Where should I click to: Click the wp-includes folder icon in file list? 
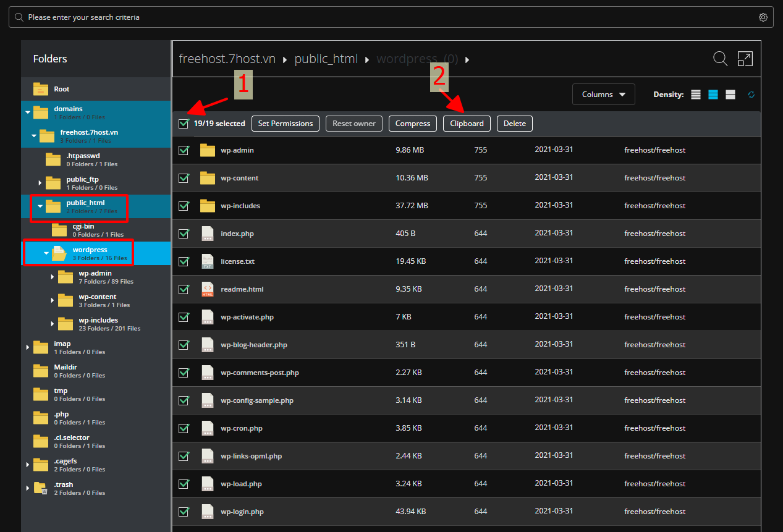click(208, 206)
